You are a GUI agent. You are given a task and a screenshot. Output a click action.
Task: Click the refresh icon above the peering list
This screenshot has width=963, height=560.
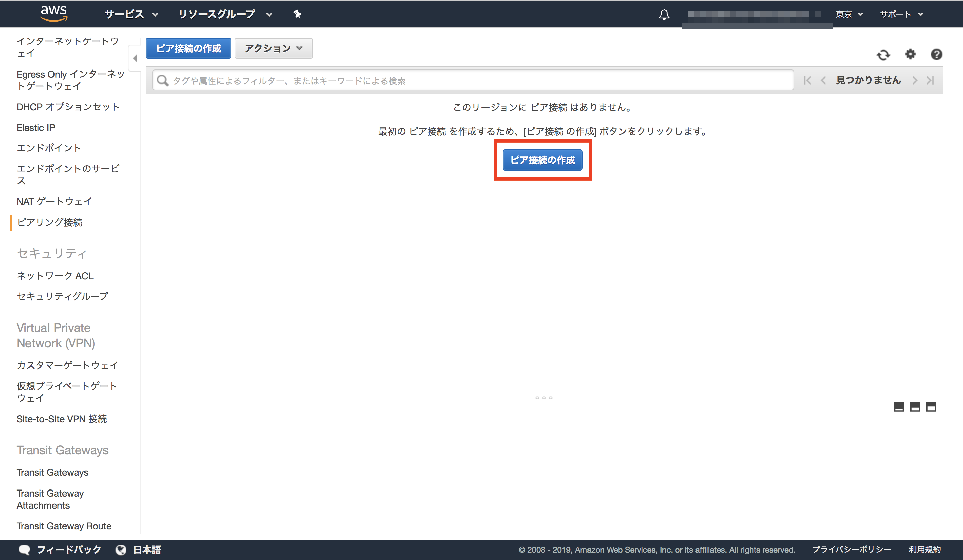pyautogui.click(x=883, y=55)
